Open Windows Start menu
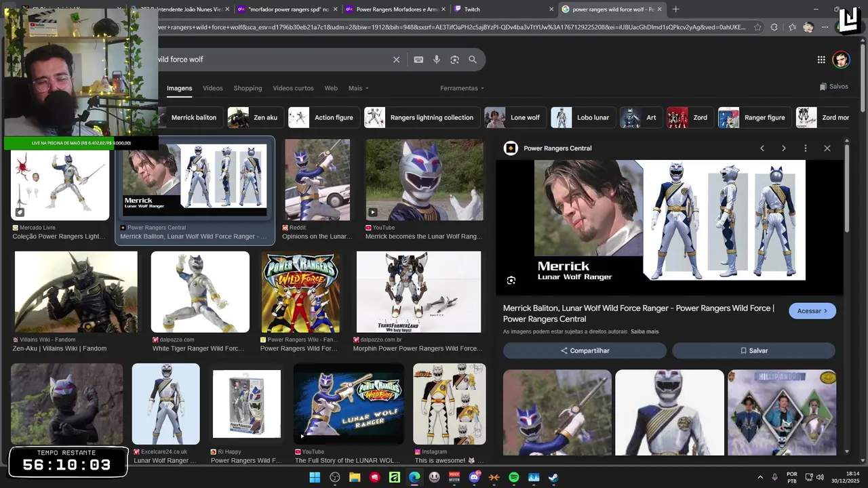 (x=315, y=477)
